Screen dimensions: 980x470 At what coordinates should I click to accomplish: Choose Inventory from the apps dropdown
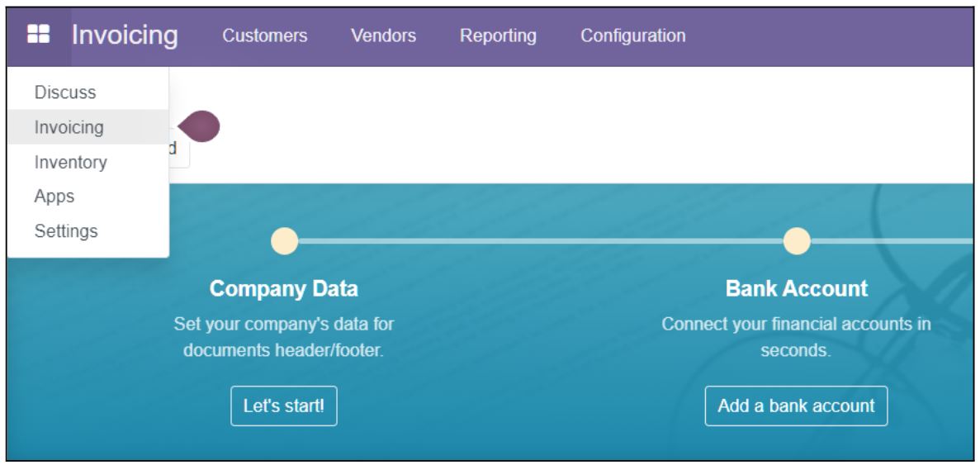click(88, 162)
